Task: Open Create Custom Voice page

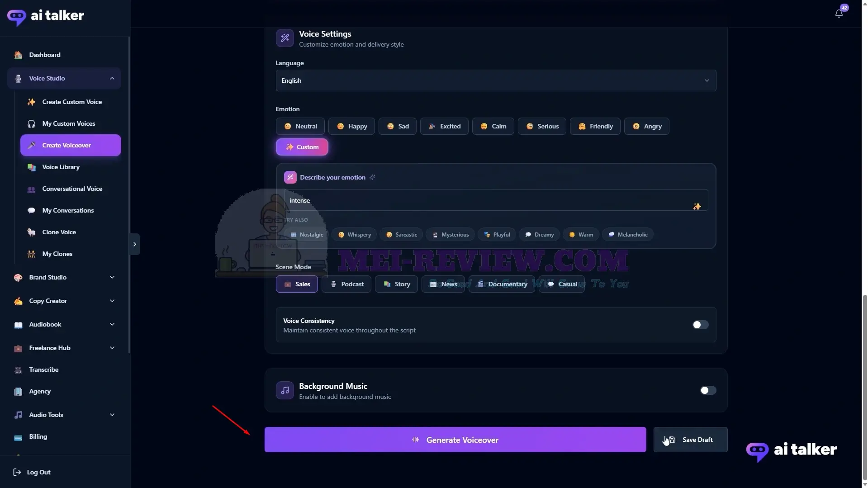Action: point(71,102)
